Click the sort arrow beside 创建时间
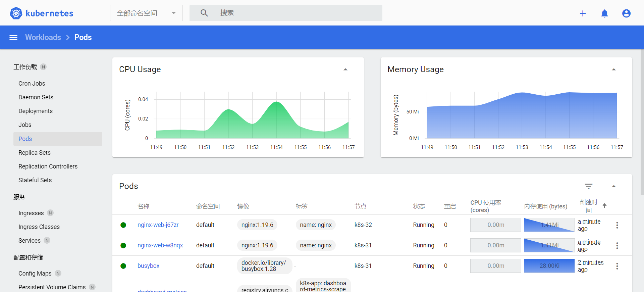Screen dimensions: 644x292 pos(604,206)
